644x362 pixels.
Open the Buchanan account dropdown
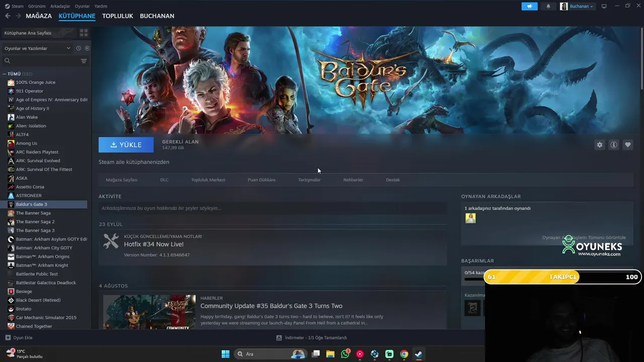(x=577, y=6)
